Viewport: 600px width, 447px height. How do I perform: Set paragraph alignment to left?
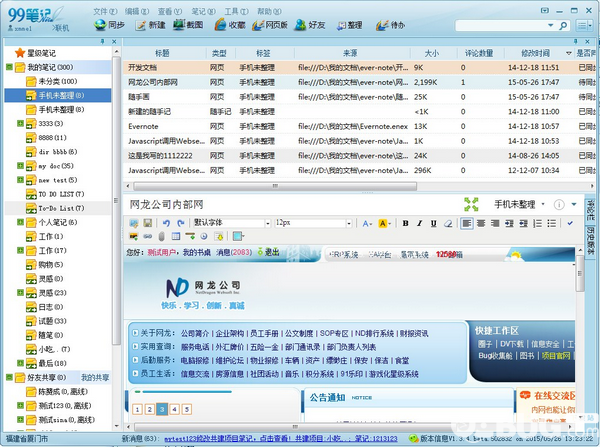(466, 223)
